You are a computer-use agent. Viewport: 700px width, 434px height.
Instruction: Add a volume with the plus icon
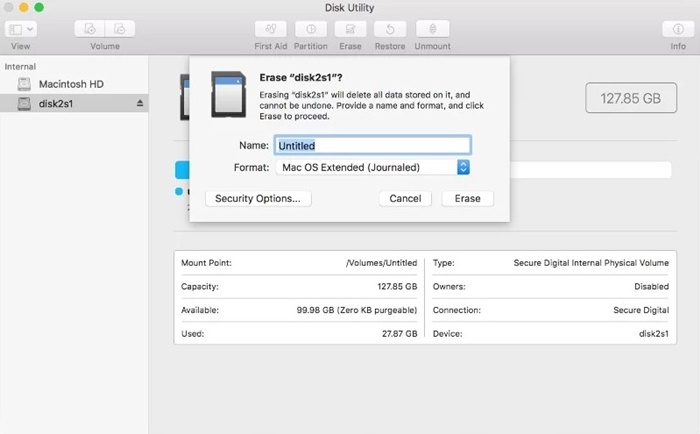coord(90,29)
